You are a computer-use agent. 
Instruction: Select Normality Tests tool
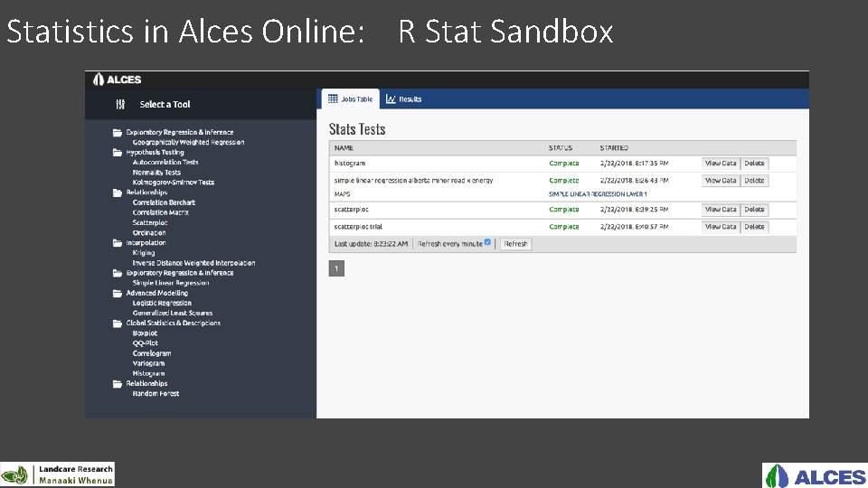pos(156,173)
